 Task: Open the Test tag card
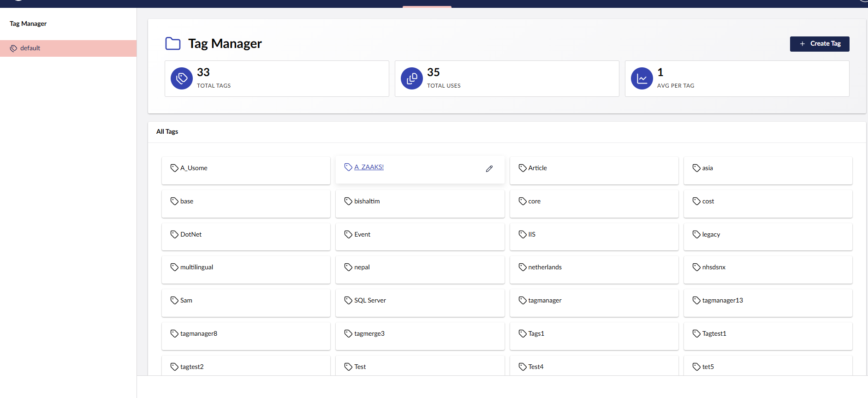(x=420, y=366)
